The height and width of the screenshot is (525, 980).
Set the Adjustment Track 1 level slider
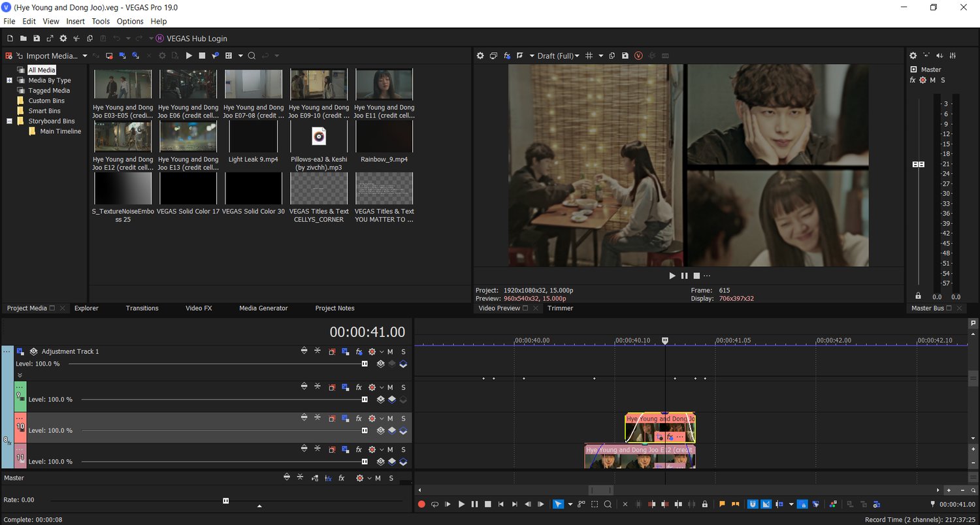pyautogui.click(x=365, y=364)
